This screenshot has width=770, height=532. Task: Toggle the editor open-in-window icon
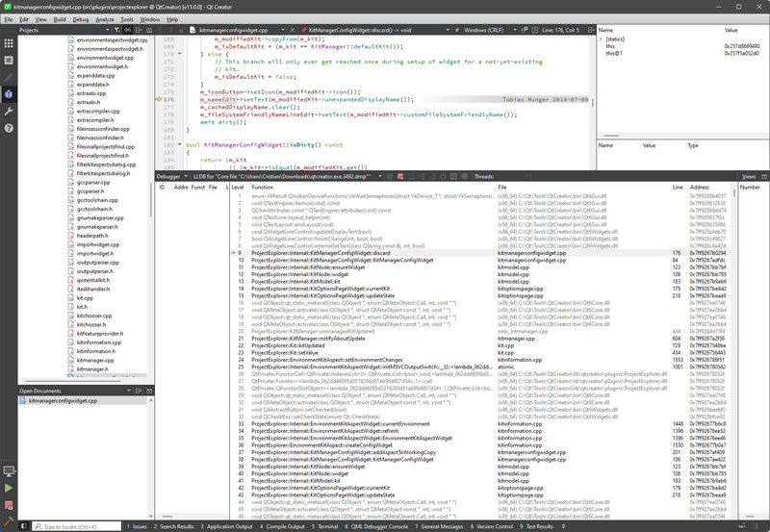click(525, 30)
